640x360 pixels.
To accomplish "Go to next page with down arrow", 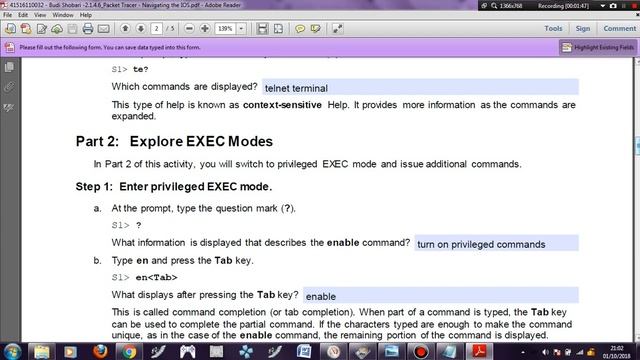I will [140, 28].
